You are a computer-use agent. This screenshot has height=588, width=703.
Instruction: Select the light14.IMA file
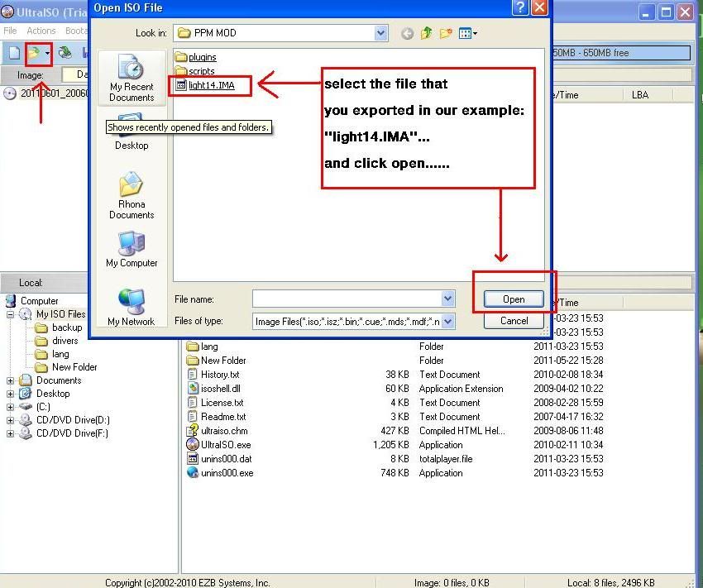(205, 85)
